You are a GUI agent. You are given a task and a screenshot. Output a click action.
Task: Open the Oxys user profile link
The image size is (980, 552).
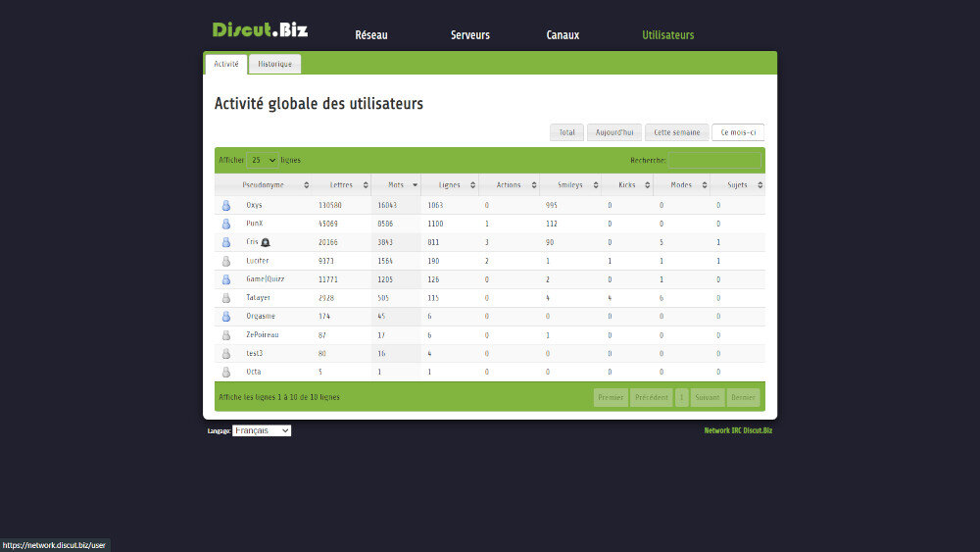click(x=254, y=206)
